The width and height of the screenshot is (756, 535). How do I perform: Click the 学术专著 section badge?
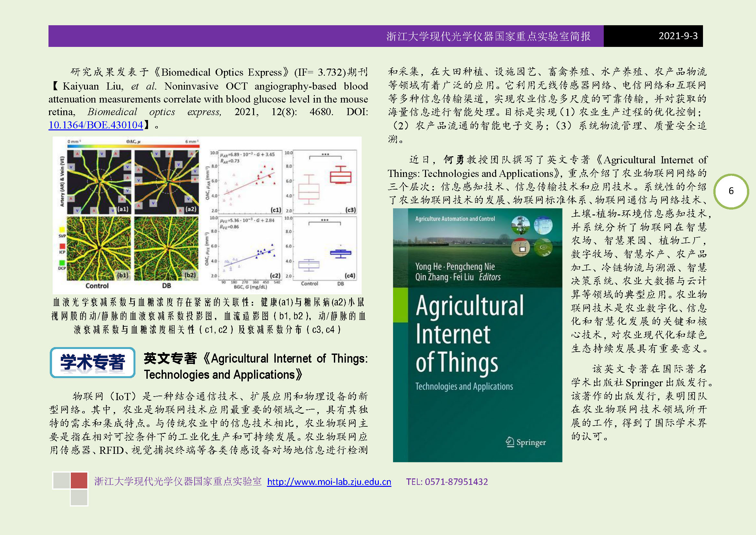coord(92,362)
